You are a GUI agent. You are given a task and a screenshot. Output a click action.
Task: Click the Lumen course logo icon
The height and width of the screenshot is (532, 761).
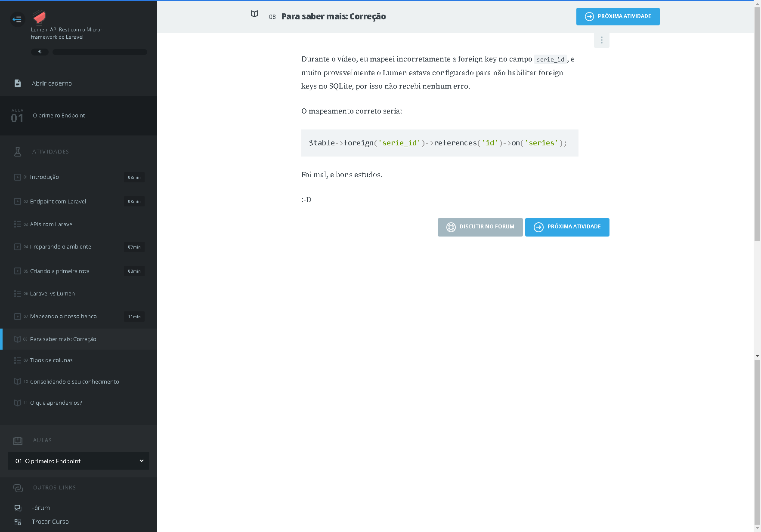point(40,17)
